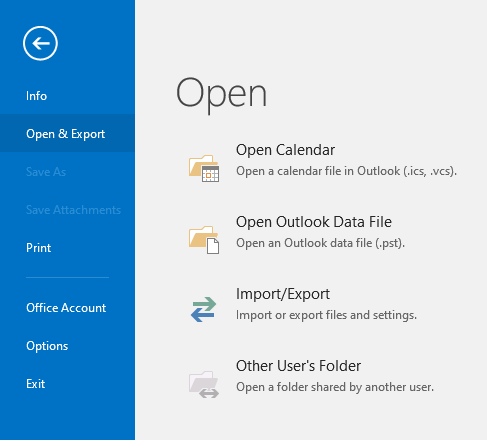
Task: Go to the Print section
Action: (39, 248)
